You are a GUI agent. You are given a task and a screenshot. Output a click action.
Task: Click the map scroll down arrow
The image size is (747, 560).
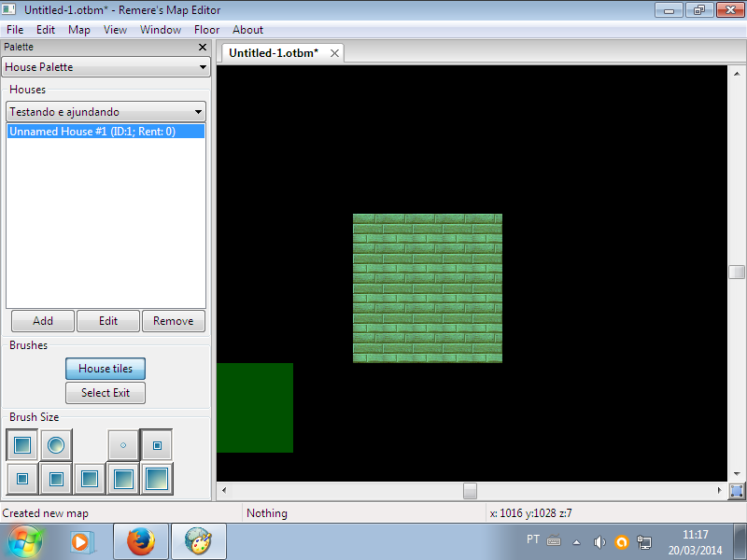(x=737, y=474)
